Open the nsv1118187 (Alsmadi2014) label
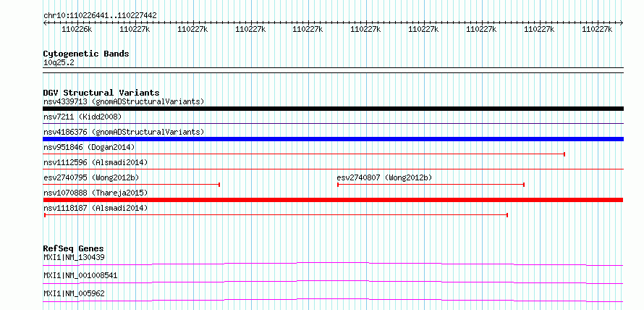The height and width of the screenshot is (310, 644). point(96,208)
